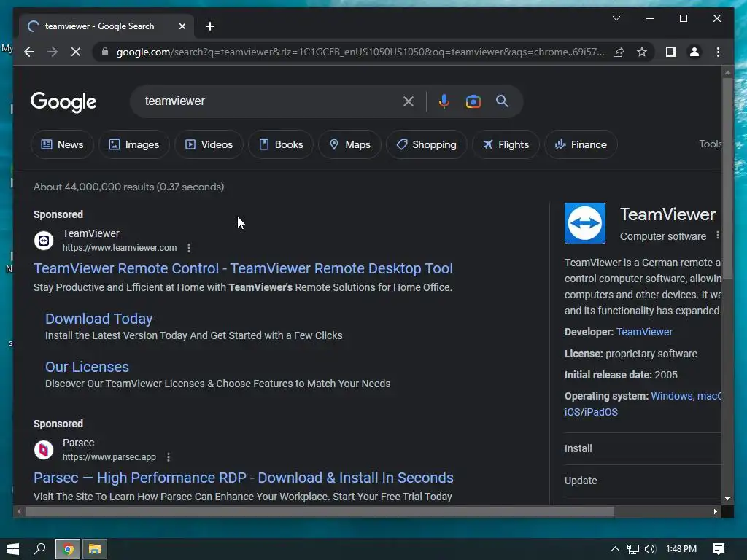The image size is (747, 560).
Task: Open the Chrome profile menu
Action: 694,52
